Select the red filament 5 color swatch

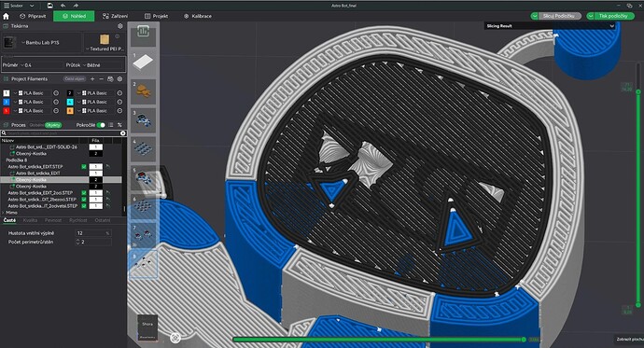(7, 111)
